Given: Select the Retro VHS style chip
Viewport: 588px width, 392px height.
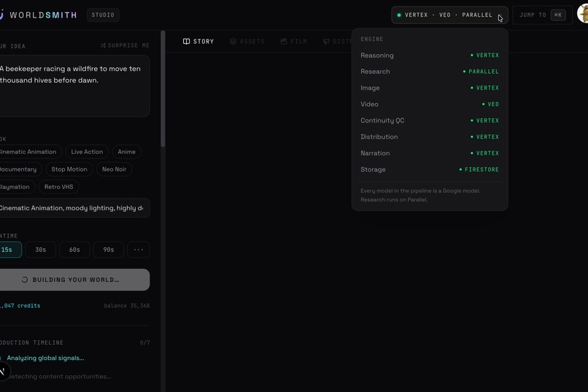Looking at the screenshot, I should point(59,187).
